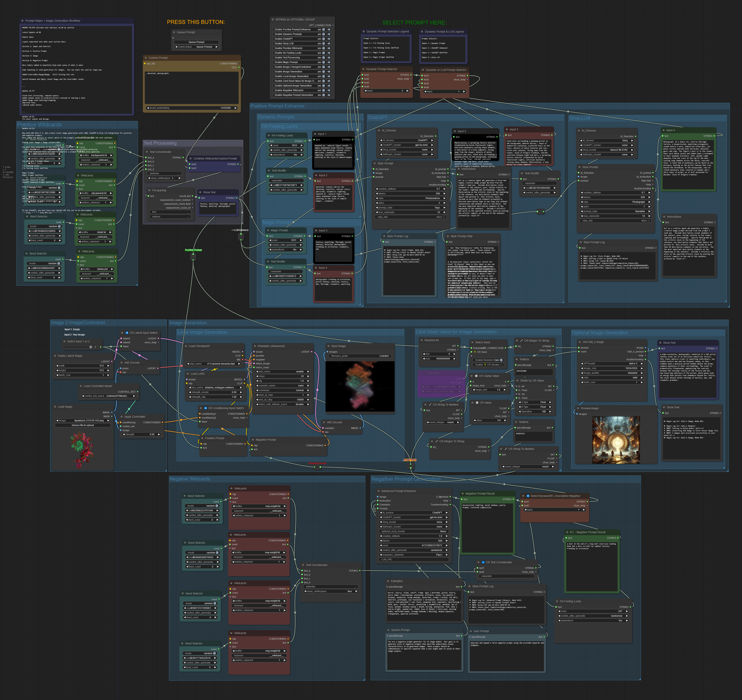This screenshot has width=742, height=700.
Task: Click the Custom Prompt text area
Action: pos(192,88)
